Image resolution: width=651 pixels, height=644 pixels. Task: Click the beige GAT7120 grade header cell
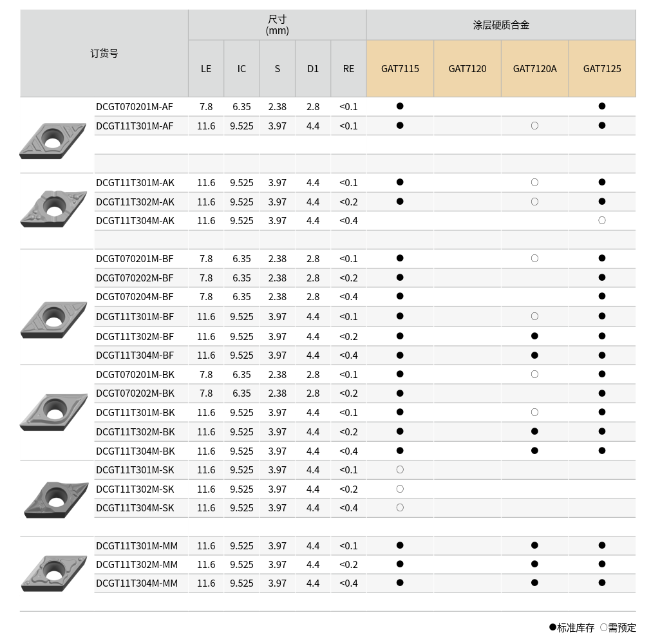(467, 69)
